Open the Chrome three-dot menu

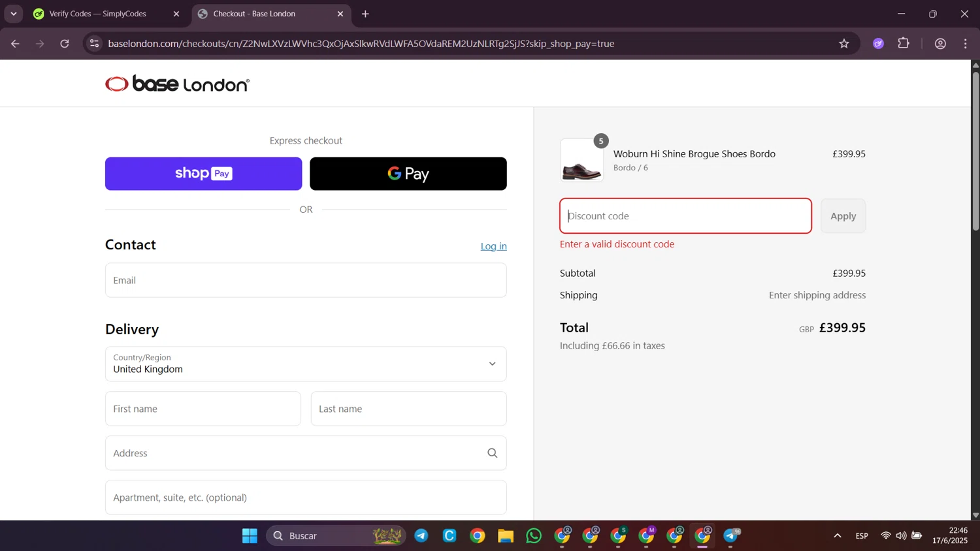tap(966, 44)
